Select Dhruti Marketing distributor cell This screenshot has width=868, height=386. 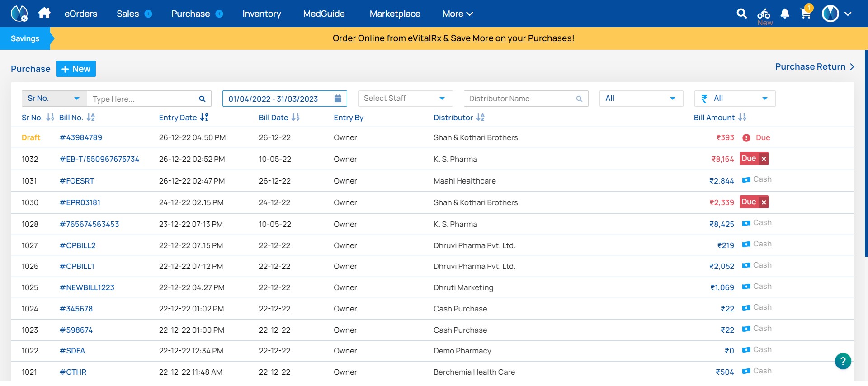pos(463,287)
